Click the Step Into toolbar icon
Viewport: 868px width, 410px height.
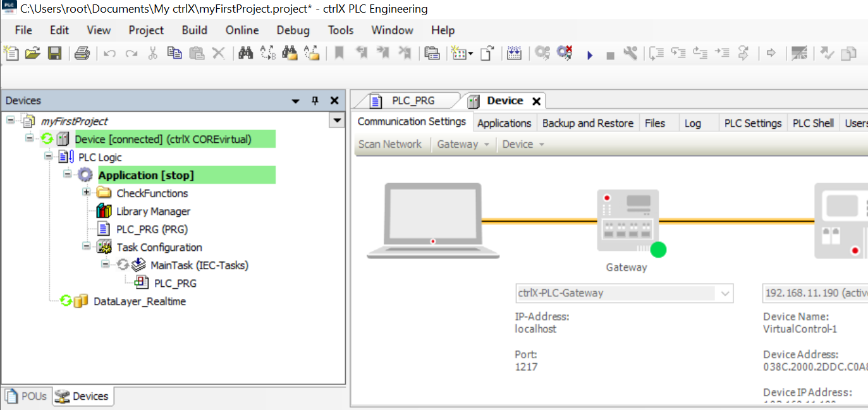678,54
